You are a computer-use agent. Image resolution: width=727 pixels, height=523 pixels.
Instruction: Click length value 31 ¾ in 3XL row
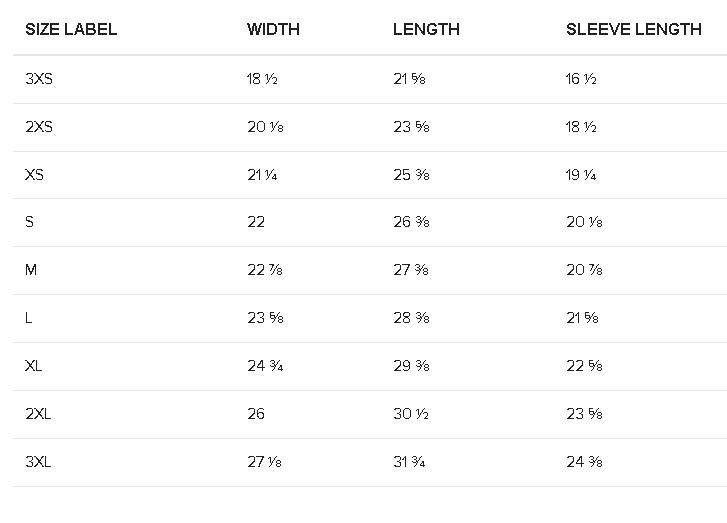pyautogui.click(x=409, y=462)
